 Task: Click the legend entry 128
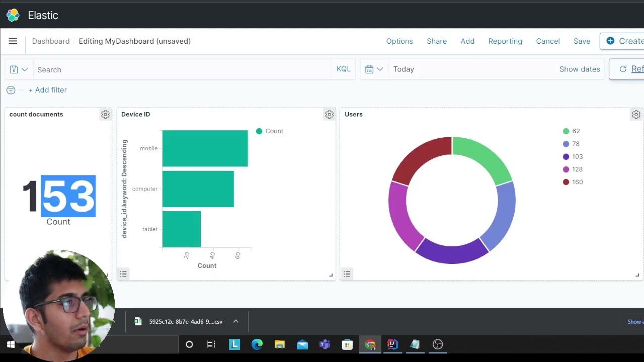click(573, 169)
